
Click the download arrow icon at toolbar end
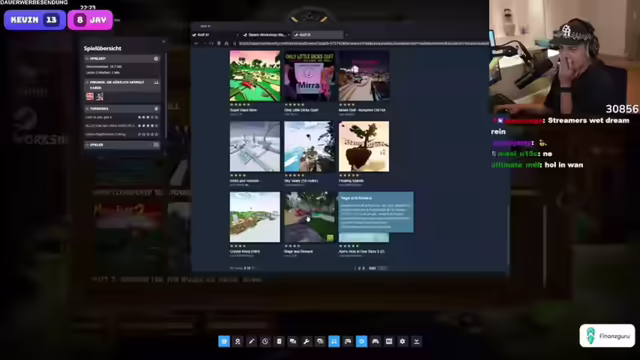coord(416,341)
